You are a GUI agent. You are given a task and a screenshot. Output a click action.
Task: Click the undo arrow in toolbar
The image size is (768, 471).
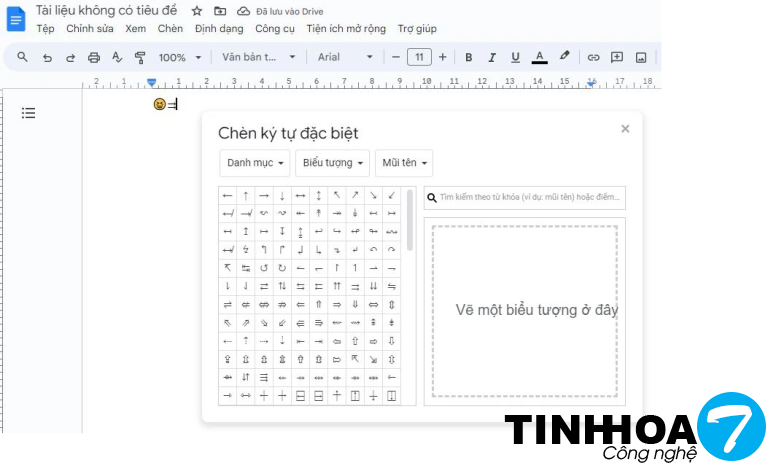[46, 58]
